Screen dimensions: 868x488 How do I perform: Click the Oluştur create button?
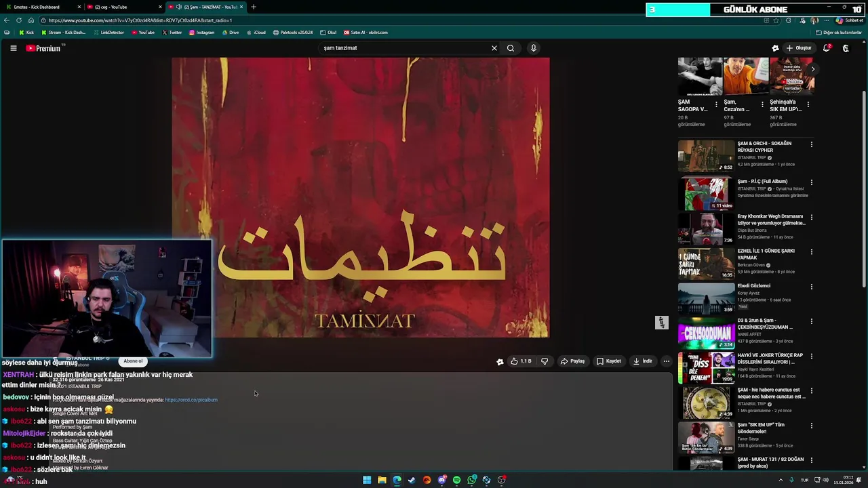[x=799, y=48]
